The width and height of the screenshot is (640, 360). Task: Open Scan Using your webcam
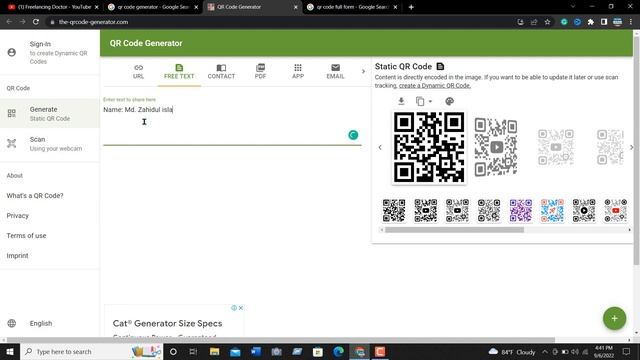tap(50, 144)
